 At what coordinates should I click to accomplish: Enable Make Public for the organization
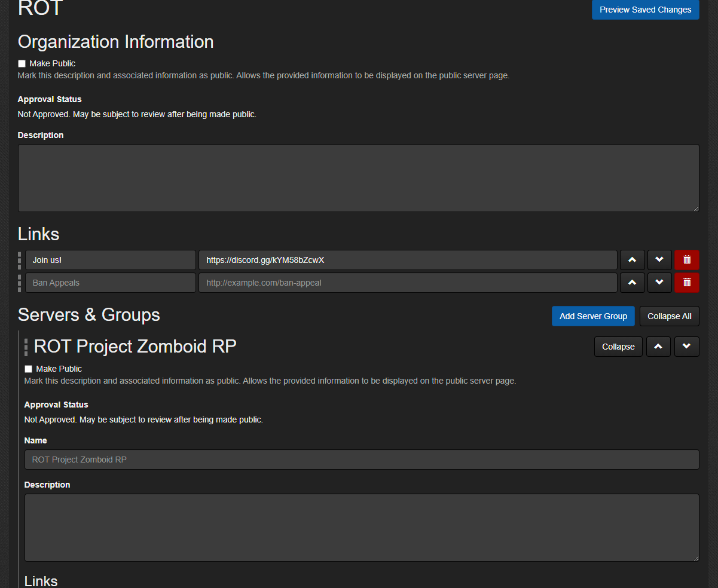[22, 63]
